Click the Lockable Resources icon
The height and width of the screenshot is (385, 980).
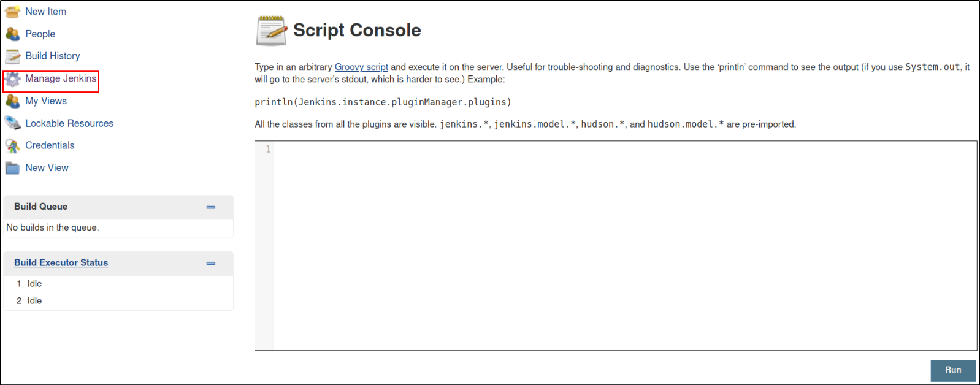point(12,123)
